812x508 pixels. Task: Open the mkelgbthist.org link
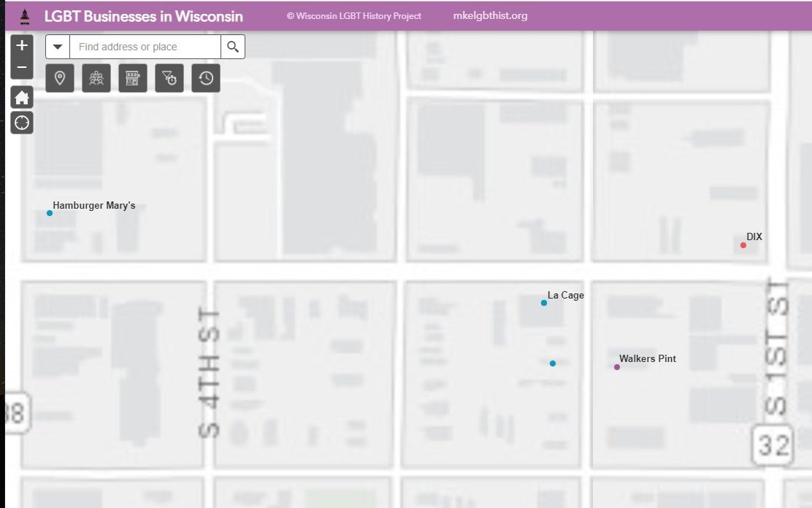[x=490, y=16]
